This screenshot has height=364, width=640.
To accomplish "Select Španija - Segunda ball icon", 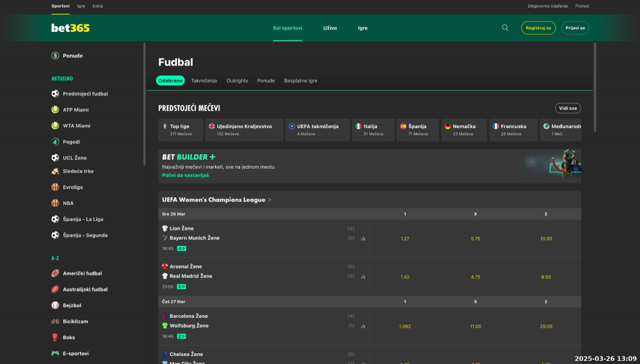I will [55, 235].
